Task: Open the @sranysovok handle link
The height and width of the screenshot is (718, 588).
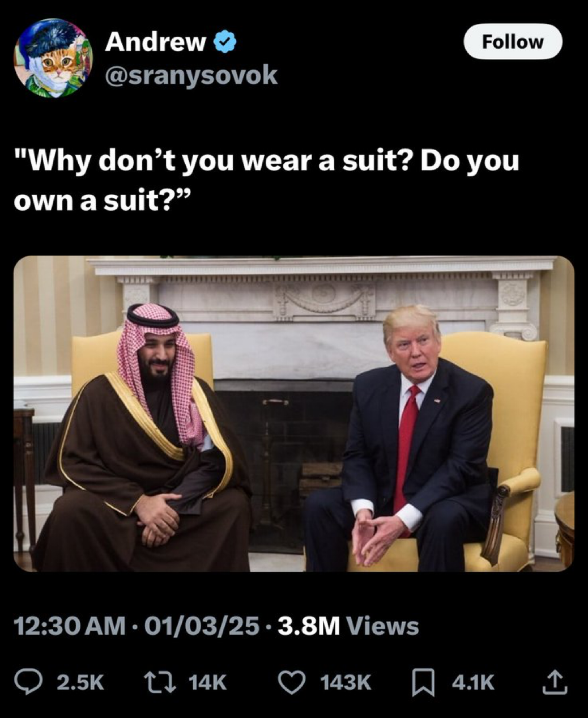Action: [x=191, y=74]
